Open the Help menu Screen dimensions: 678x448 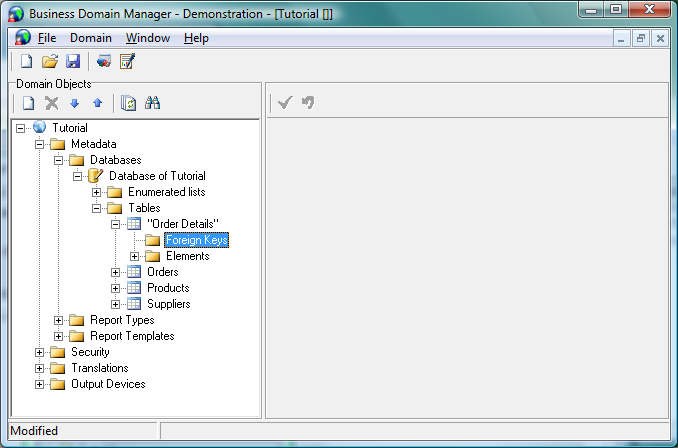pos(196,38)
